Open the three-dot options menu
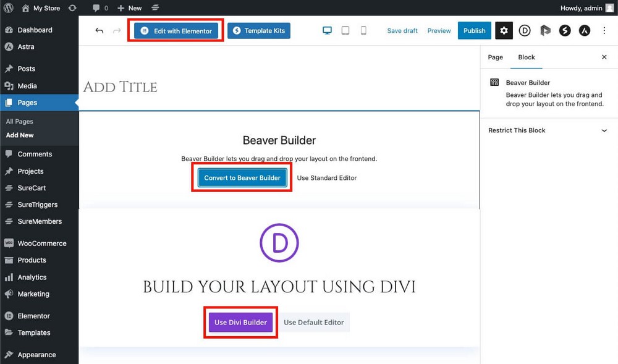Image resolution: width=618 pixels, height=364 pixels. (x=604, y=31)
